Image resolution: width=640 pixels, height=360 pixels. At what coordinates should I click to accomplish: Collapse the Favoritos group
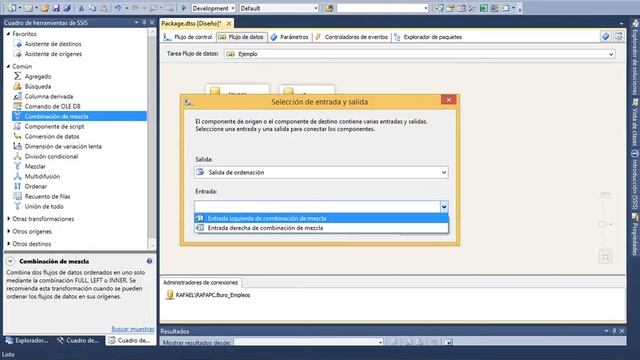pyautogui.click(x=8, y=34)
